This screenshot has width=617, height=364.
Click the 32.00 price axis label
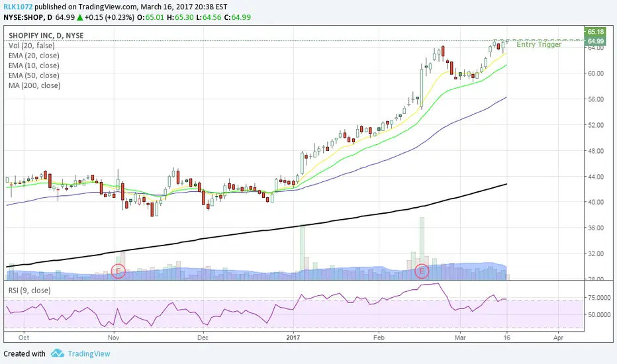596,253
